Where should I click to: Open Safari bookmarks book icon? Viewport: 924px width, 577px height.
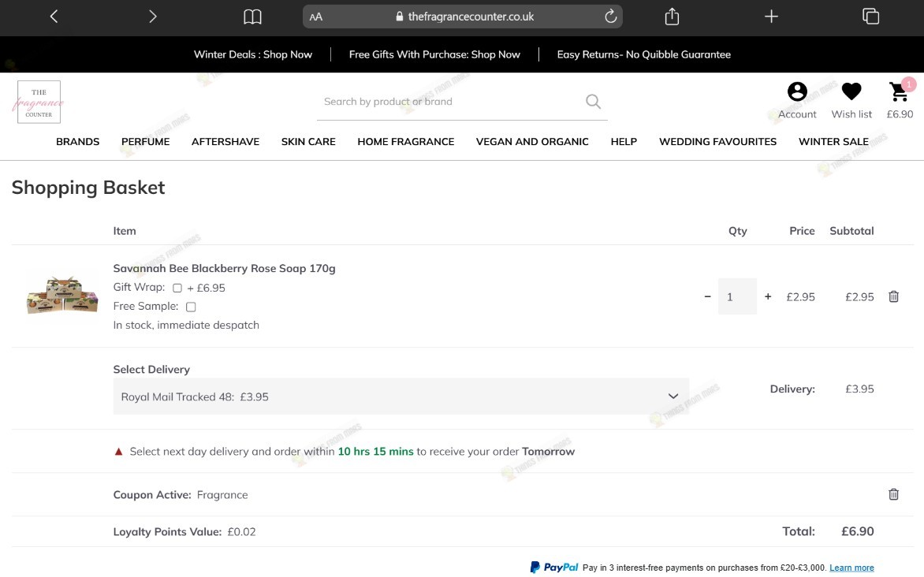(252, 17)
